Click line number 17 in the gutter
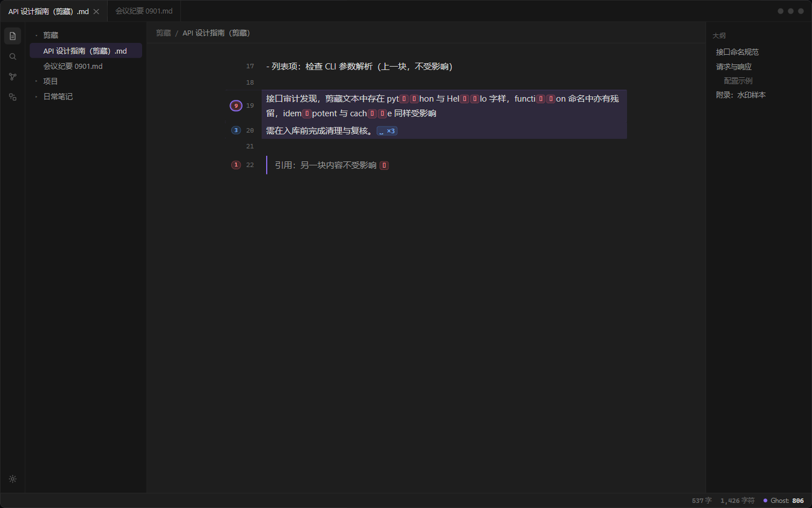This screenshot has height=508, width=812. (x=250, y=67)
